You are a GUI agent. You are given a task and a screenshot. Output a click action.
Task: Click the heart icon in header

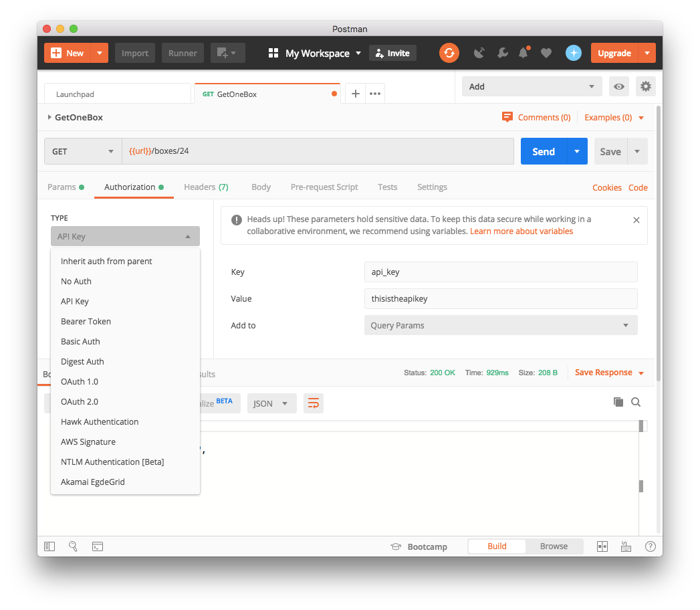pos(546,53)
